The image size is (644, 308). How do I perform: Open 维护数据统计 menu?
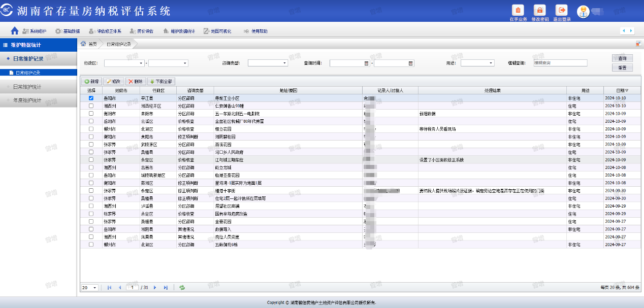(179, 31)
